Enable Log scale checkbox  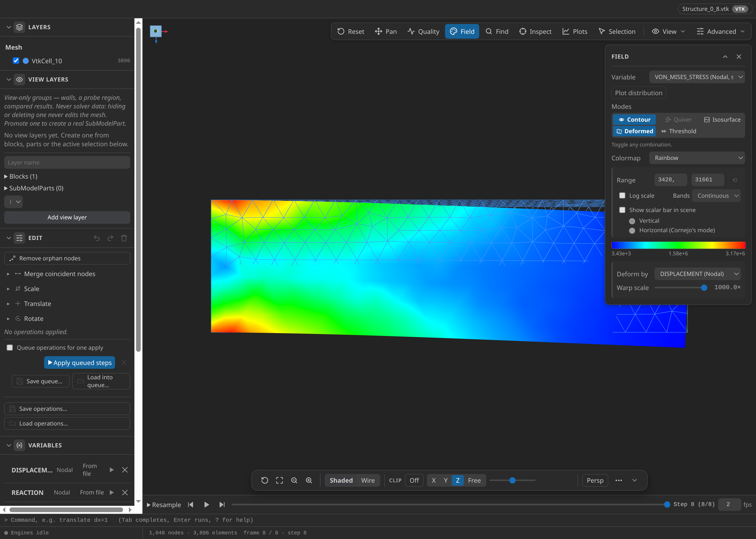pyautogui.click(x=622, y=195)
